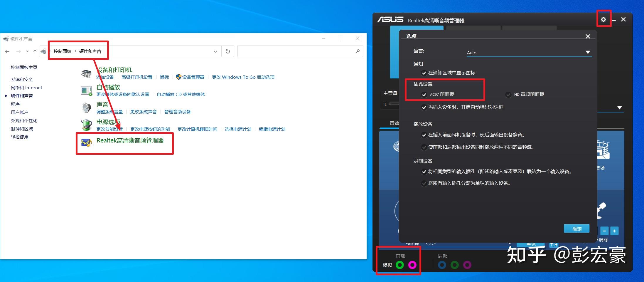Click the search magnifier icon
Image resolution: width=644 pixels, height=282 pixels.
click(357, 51)
